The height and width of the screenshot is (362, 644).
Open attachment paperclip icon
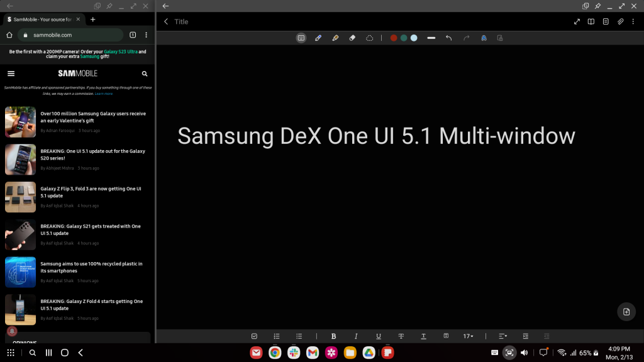coord(620,21)
